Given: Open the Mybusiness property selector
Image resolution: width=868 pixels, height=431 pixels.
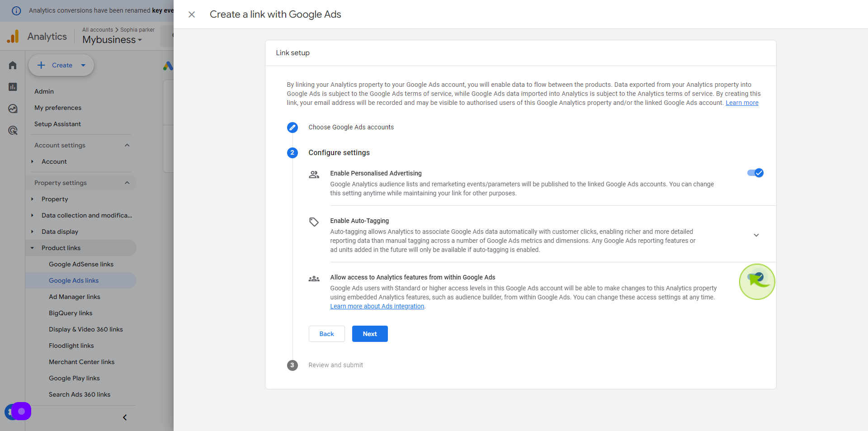Looking at the screenshot, I should coord(112,40).
